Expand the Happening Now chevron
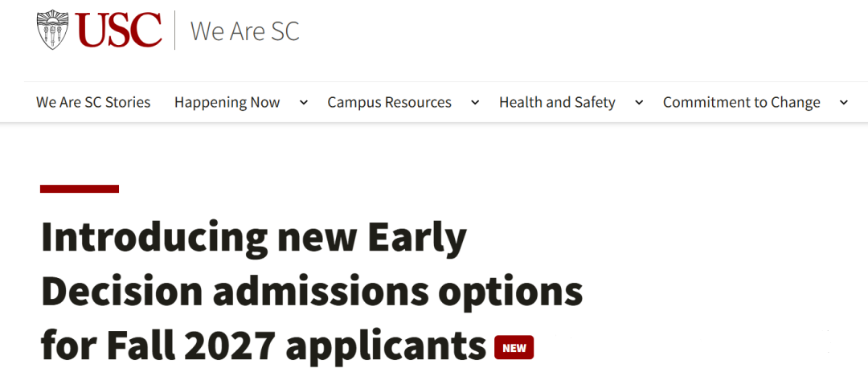Viewport: 868px width, 376px height. (x=303, y=102)
